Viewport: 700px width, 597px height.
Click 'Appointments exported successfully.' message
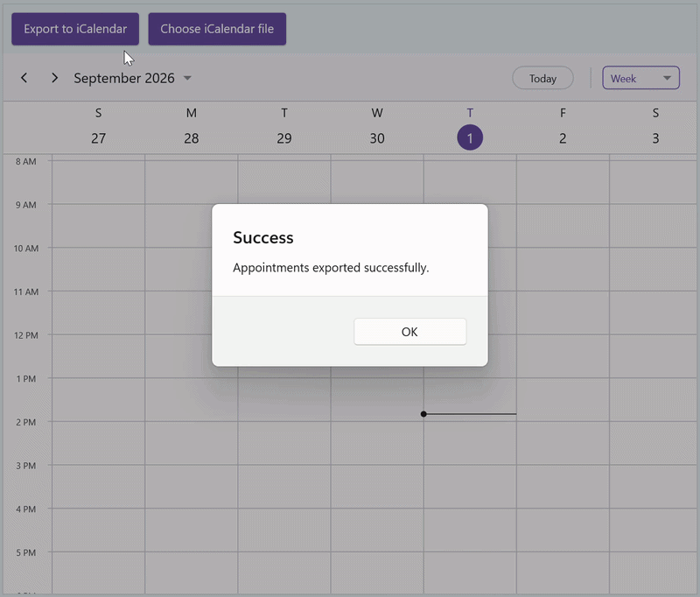coord(331,268)
